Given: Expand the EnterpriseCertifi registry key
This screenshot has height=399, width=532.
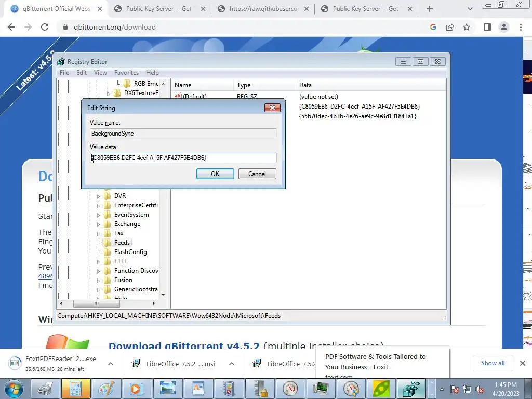Looking at the screenshot, I should pos(98,206).
